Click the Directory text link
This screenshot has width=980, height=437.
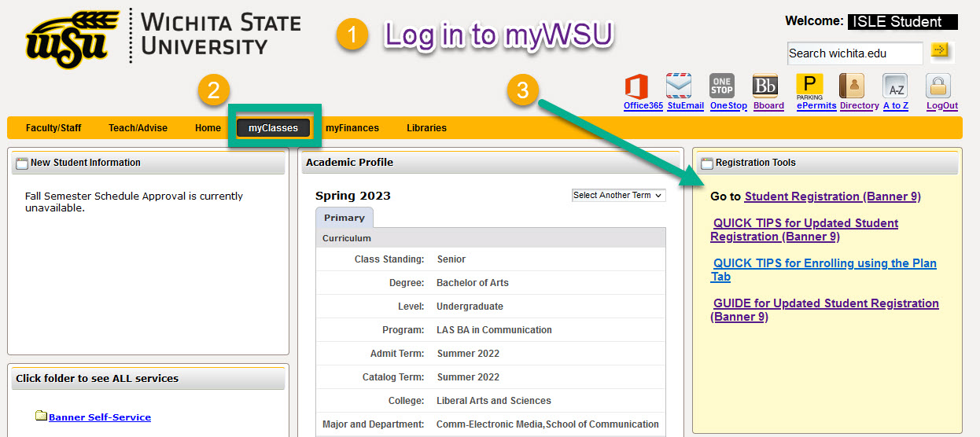click(859, 105)
